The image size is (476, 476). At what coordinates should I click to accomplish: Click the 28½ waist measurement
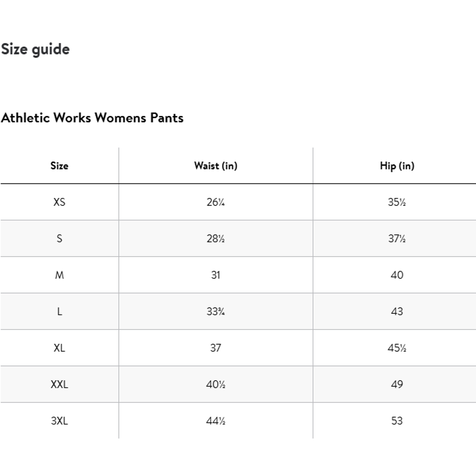point(216,239)
